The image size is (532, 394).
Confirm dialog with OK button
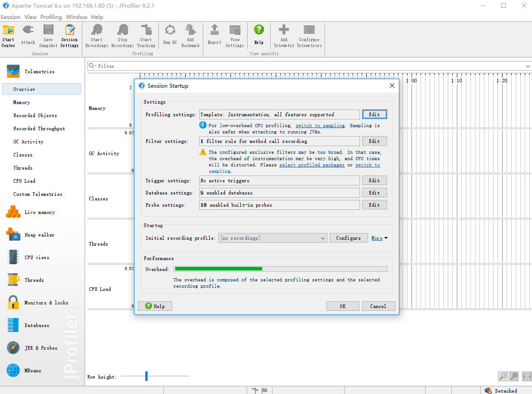[x=343, y=306]
